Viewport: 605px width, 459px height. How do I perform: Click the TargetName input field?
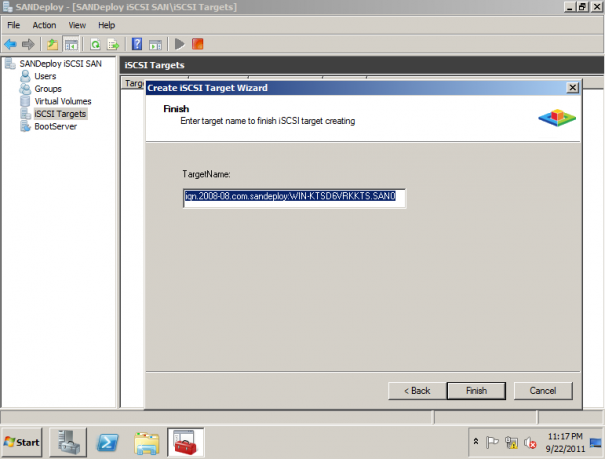pyautogui.click(x=294, y=198)
